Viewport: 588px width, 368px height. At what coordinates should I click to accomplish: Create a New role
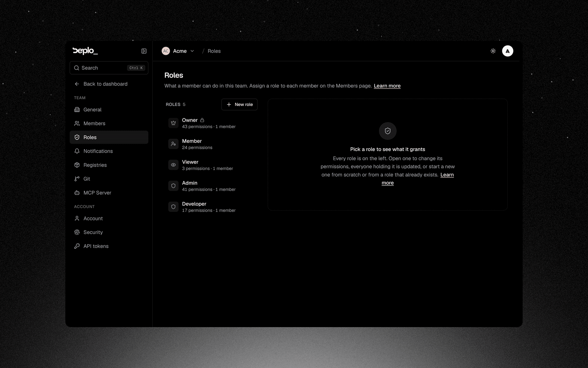point(240,105)
